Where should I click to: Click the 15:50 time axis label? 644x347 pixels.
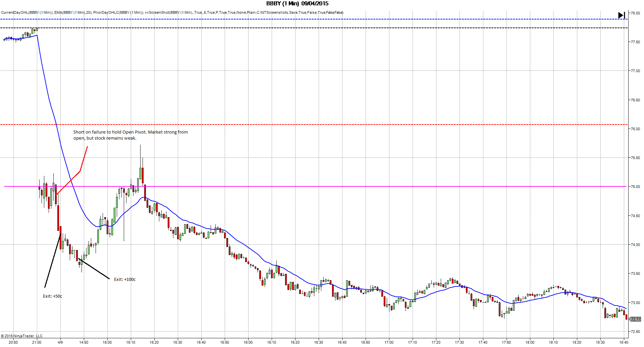click(225, 342)
